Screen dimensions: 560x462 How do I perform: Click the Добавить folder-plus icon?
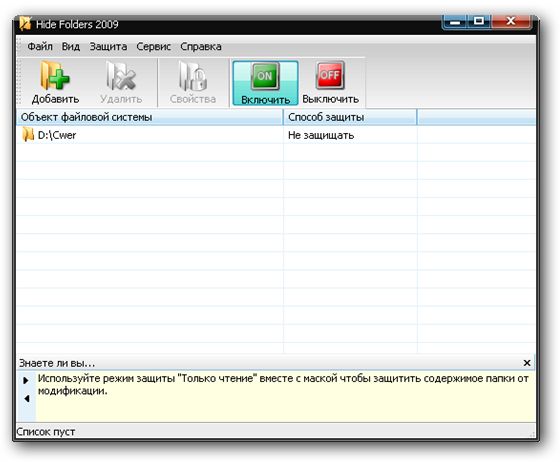click(x=55, y=76)
